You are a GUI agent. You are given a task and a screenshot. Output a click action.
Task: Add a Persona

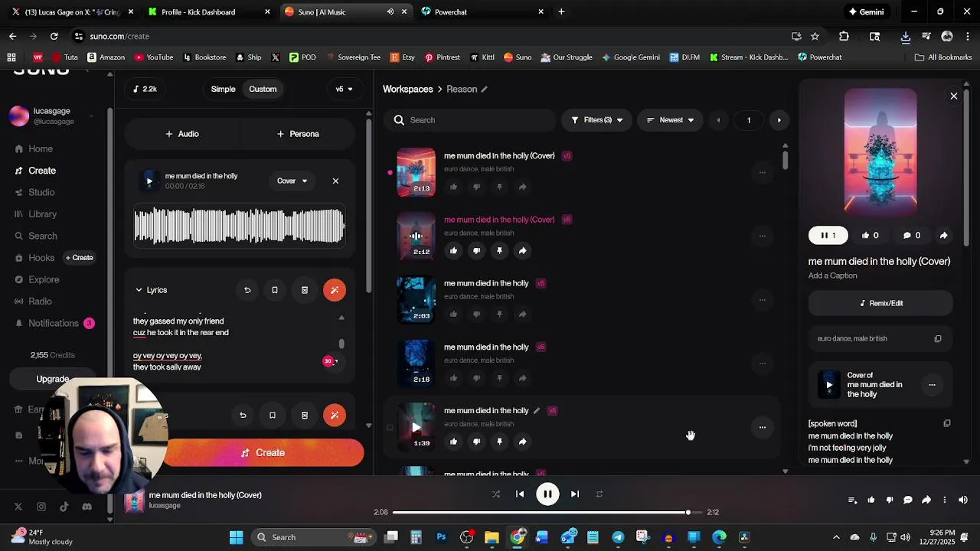coord(298,134)
